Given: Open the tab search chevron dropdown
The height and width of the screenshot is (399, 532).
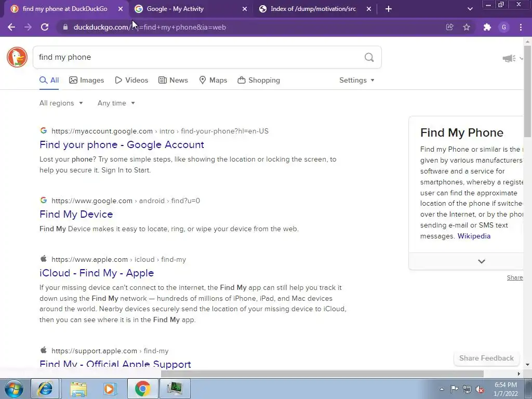Looking at the screenshot, I should (x=470, y=9).
